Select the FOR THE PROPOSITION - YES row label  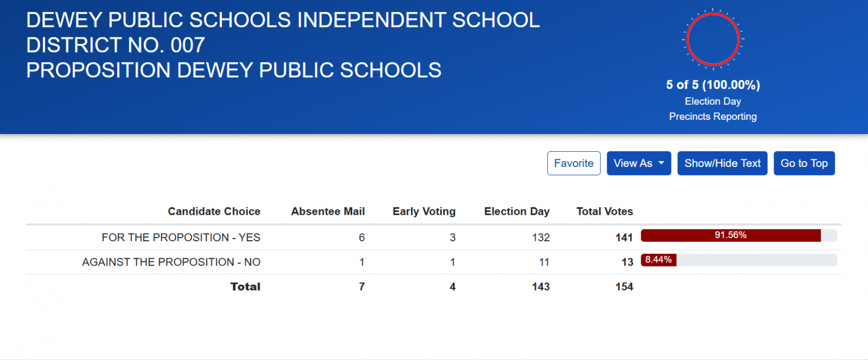coord(181,237)
